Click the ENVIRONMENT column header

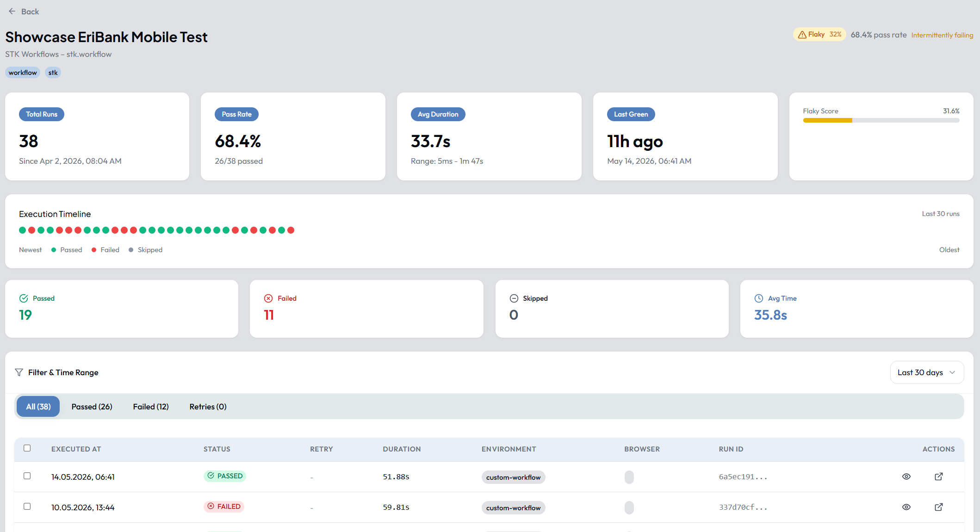(x=509, y=449)
